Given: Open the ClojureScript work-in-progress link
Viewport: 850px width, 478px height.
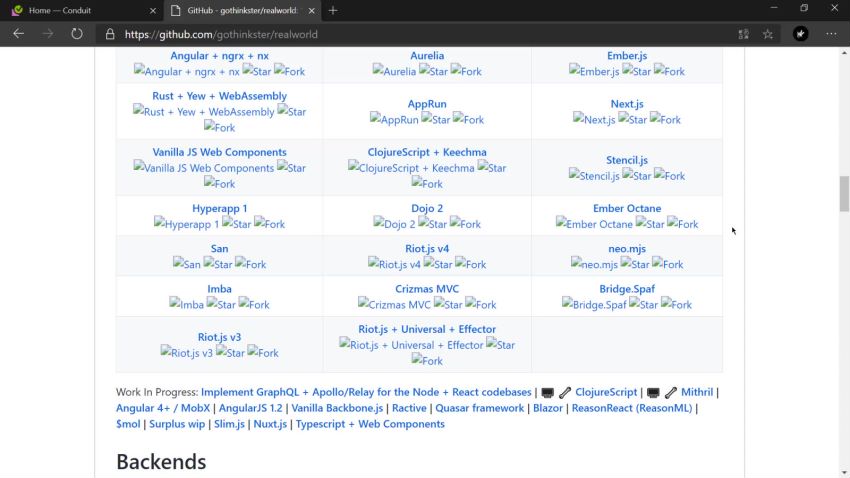Looking at the screenshot, I should tap(606, 392).
